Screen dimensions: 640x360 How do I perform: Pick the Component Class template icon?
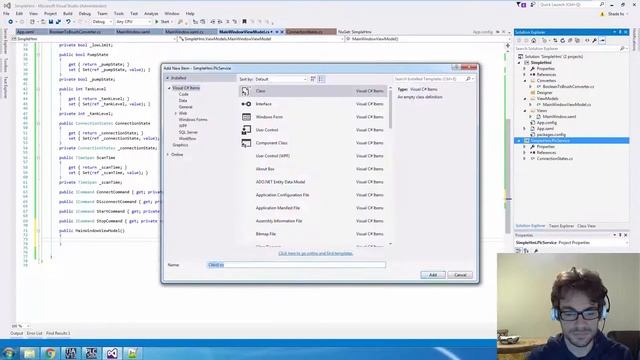246,143
